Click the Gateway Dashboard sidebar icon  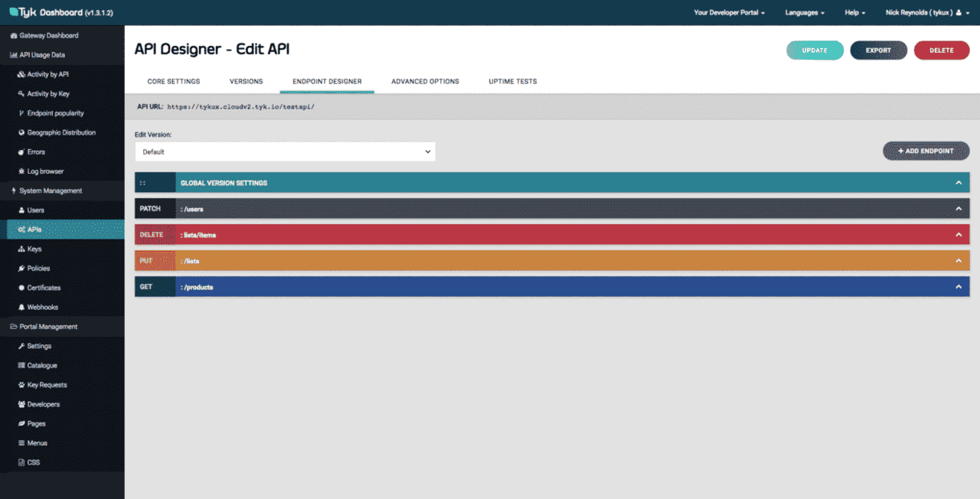(13, 36)
